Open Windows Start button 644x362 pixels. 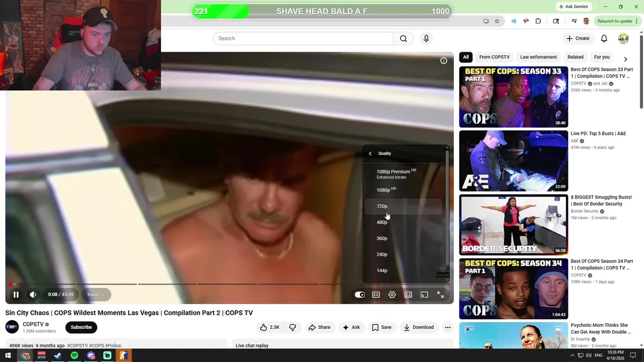coord(8,355)
